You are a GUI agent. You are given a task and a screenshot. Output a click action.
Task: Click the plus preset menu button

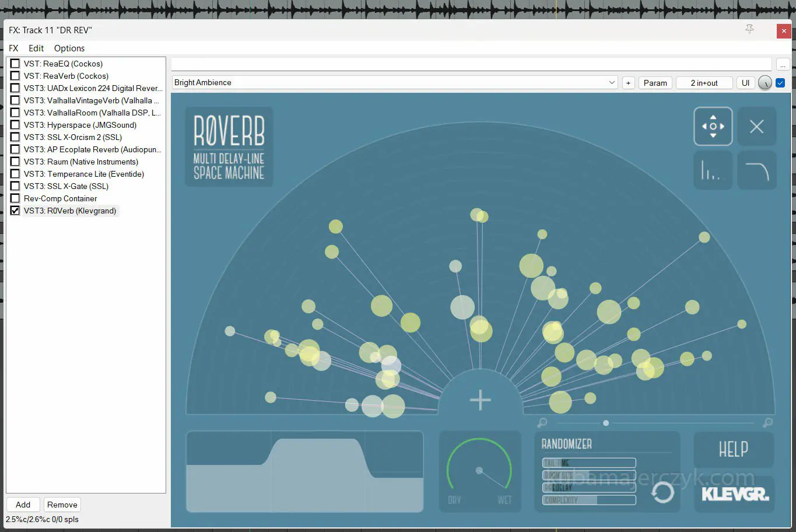pos(628,83)
